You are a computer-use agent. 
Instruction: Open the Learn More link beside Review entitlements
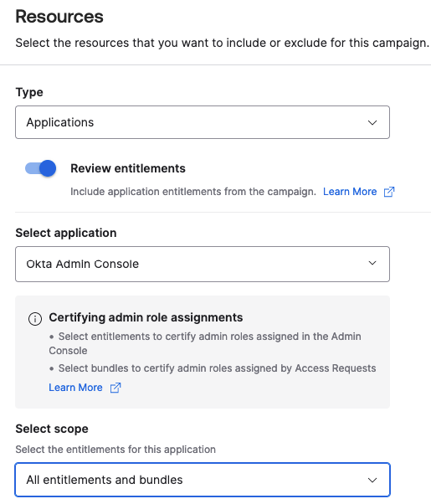click(x=350, y=192)
